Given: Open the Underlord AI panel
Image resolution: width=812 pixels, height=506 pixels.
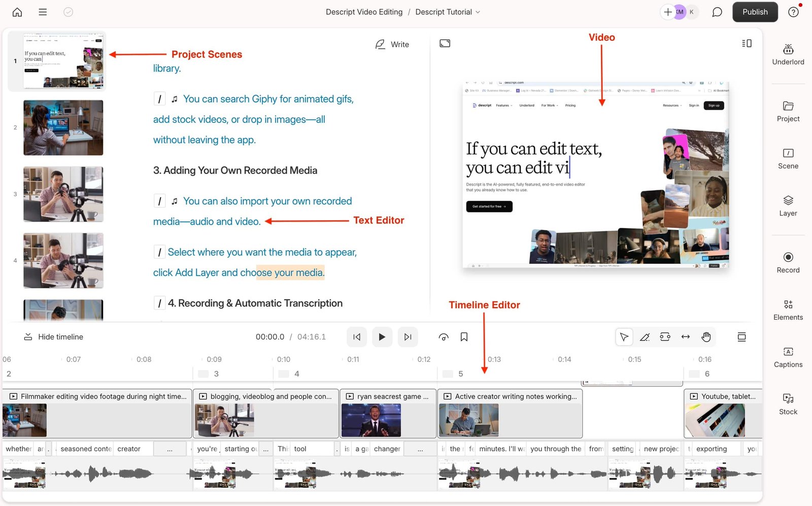Looking at the screenshot, I should [788, 55].
